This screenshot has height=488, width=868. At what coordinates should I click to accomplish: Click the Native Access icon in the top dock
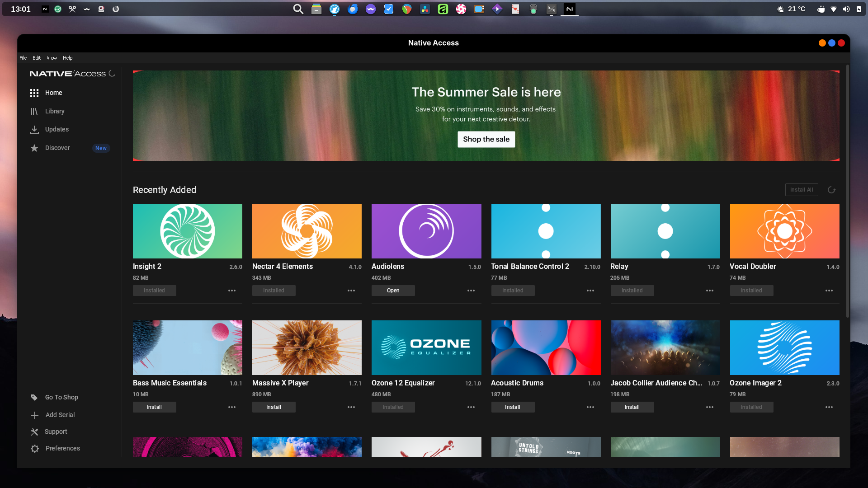[570, 9]
